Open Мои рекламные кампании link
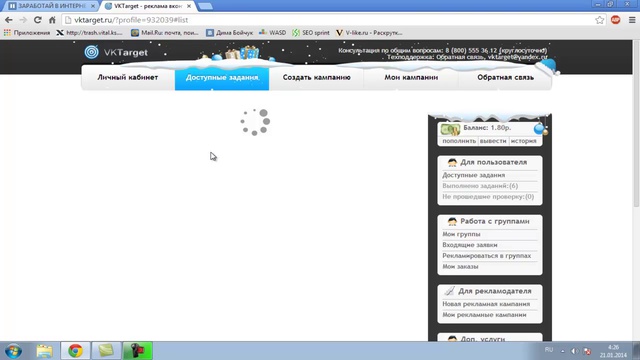The height and width of the screenshot is (360, 640). coord(484,315)
